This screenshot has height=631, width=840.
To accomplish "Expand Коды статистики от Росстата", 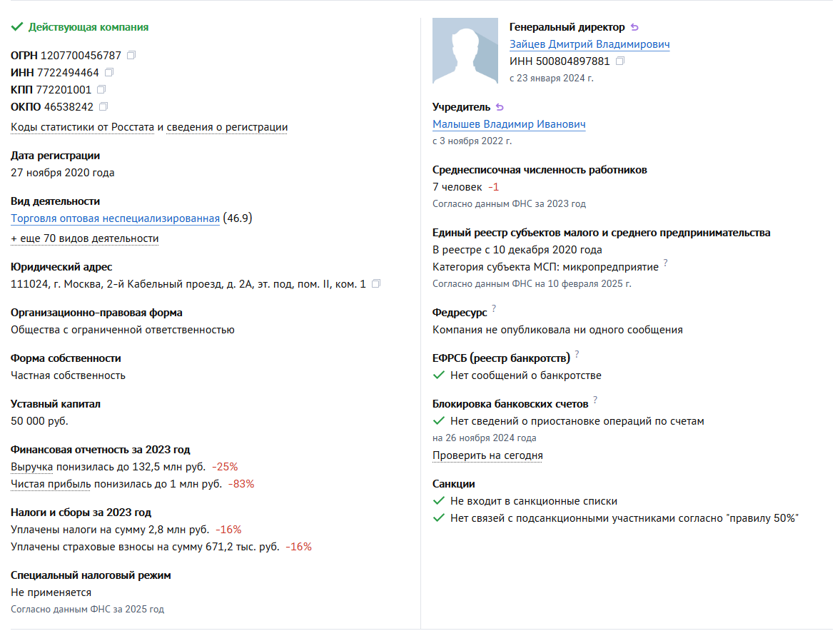I will point(83,127).
